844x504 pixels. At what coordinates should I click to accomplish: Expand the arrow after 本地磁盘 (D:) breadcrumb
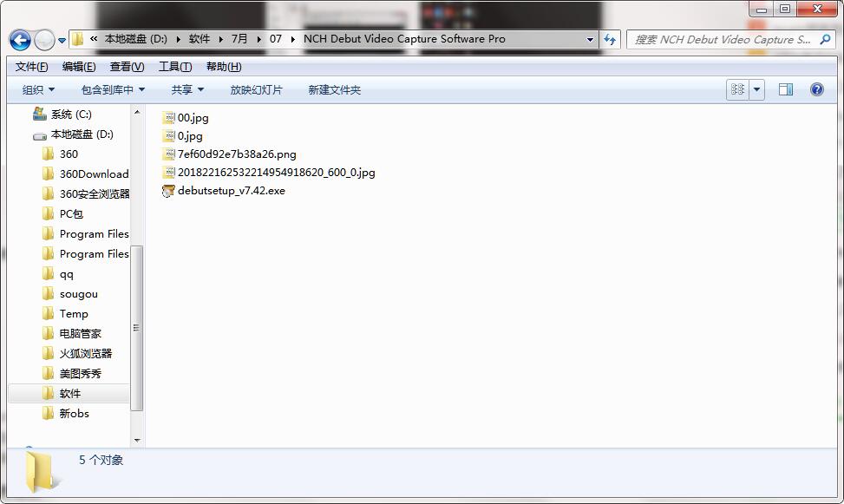(178, 39)
